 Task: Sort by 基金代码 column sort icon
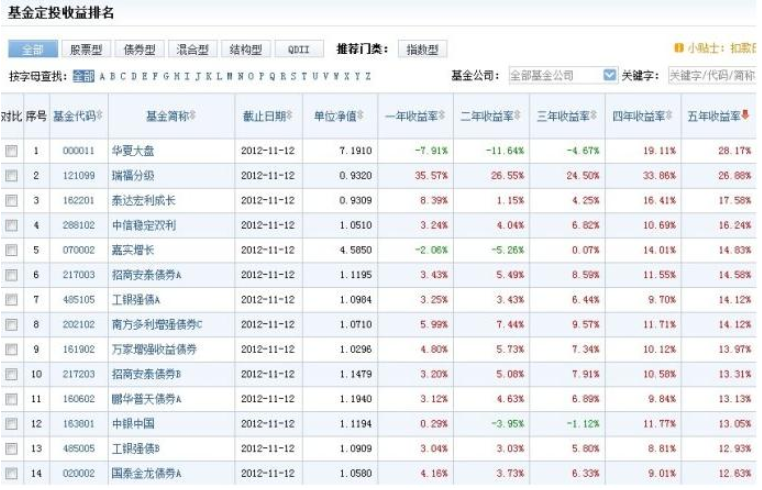click(100, 116)
